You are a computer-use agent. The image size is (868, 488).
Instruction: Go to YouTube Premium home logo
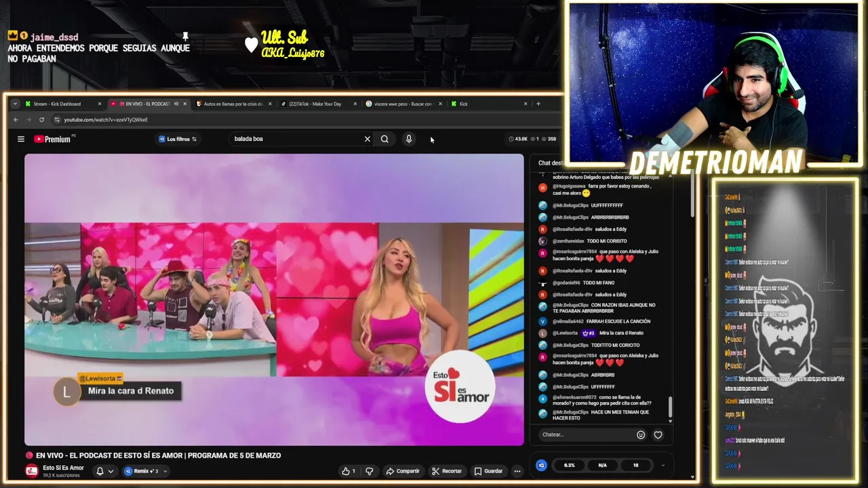pos(52,139)
